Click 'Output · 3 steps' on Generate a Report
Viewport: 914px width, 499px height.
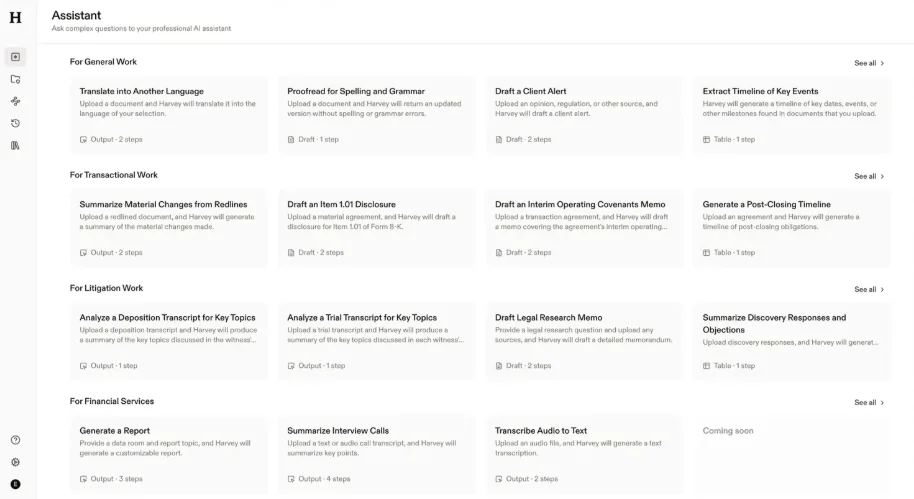[x=111, y=479]
